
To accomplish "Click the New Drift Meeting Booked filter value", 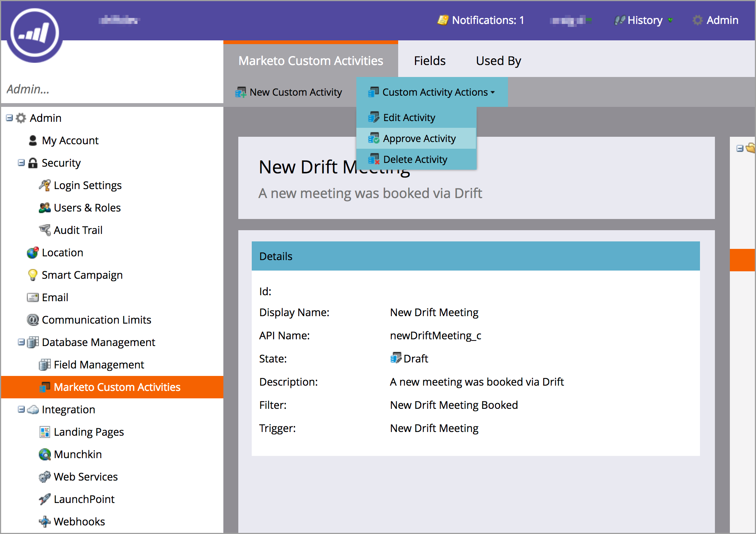I will pyautogui.click(x=454, y=405).
